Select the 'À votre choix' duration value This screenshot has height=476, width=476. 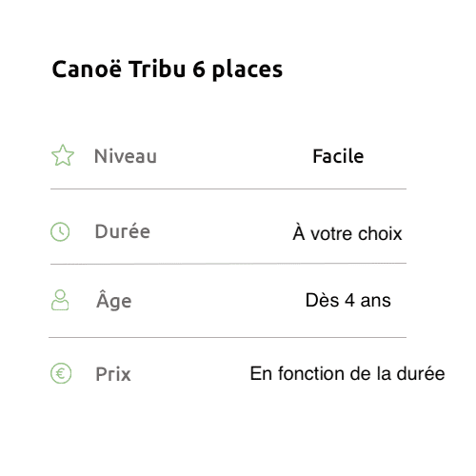tap(347, 233)
